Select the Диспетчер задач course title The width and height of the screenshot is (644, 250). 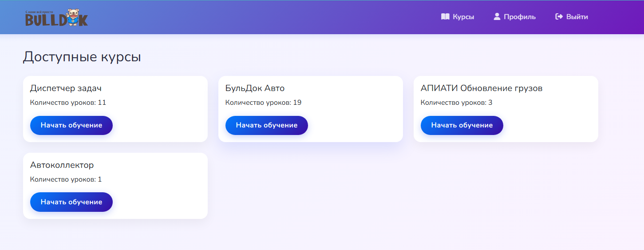66,88
